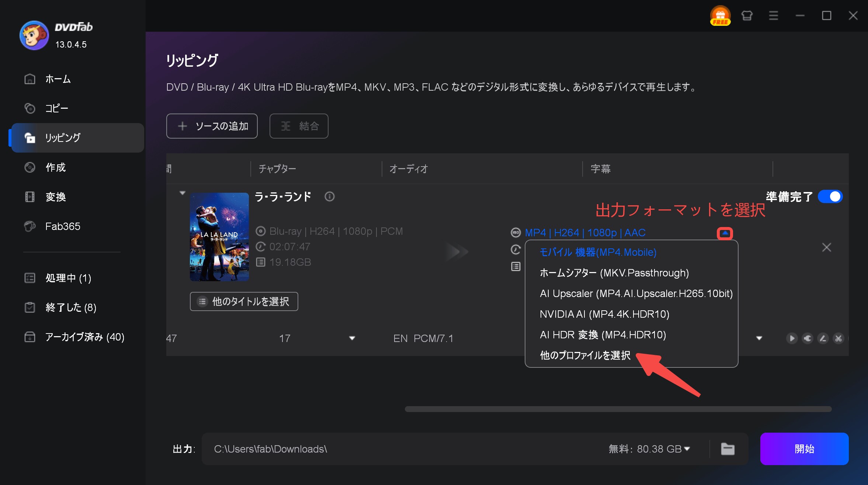The image size is (868, 485).
Task: Click the source size 19.18GB text
Action: coord(290,262)
